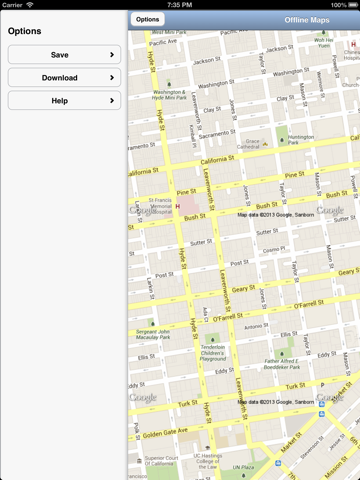The height and width of the screenshot is (480, 360).
Task: Click the Father Alfred Boeddeker Park icon
Action: pyautogui.click(x=282, y=354)
